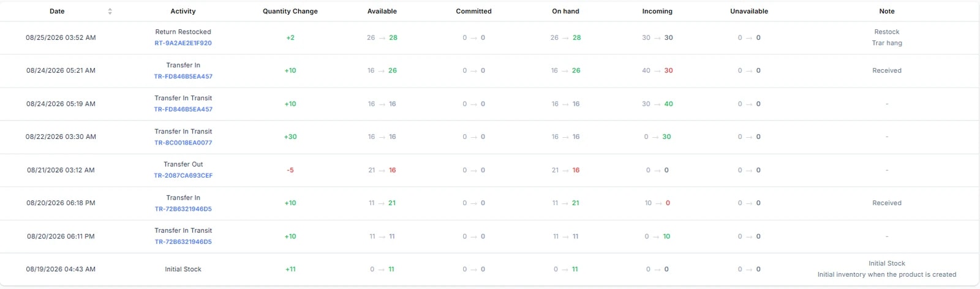
Task: Click the Activity column header
Action: (x=183, y=11)
